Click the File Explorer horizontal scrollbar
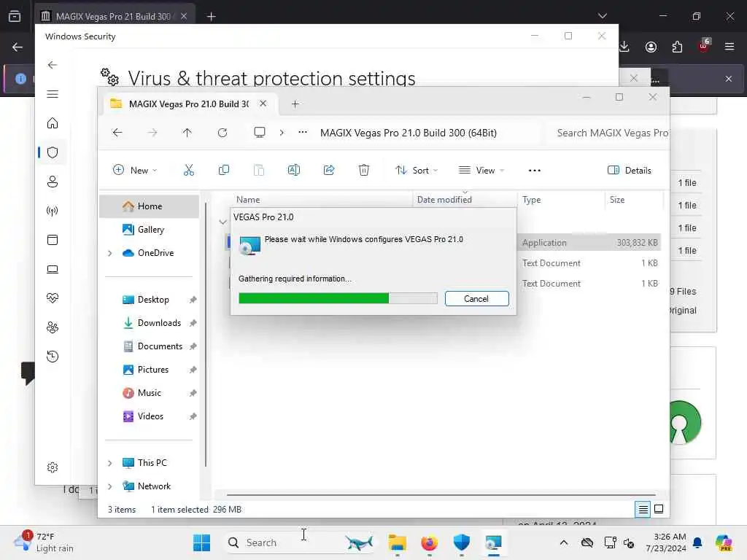Screen dimensions: 747x560 coord(441,495)
